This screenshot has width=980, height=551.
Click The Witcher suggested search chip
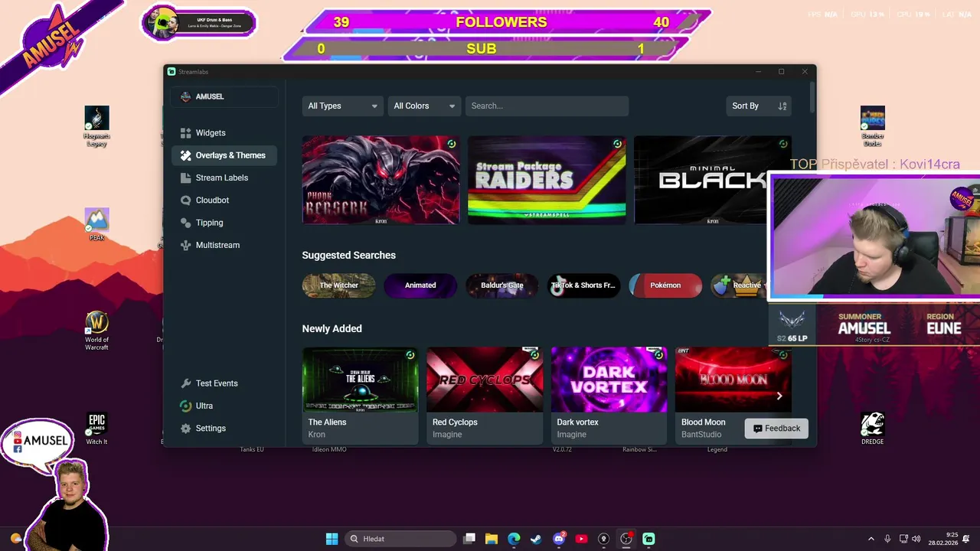(x=338, y=285)
